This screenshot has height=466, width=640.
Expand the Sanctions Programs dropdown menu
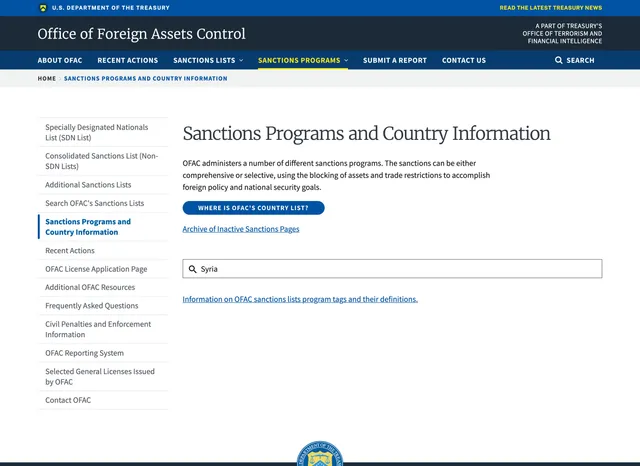[302, 60]
